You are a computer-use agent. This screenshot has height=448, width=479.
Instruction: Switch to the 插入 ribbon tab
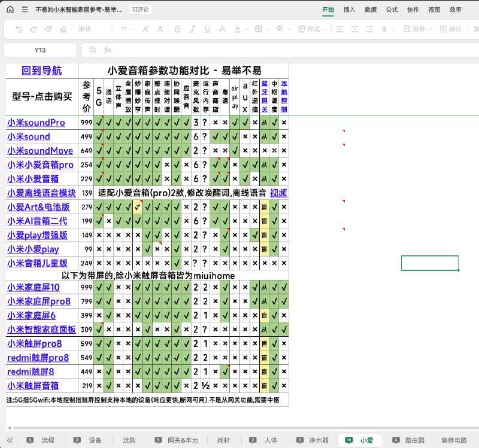coord(349,10)
